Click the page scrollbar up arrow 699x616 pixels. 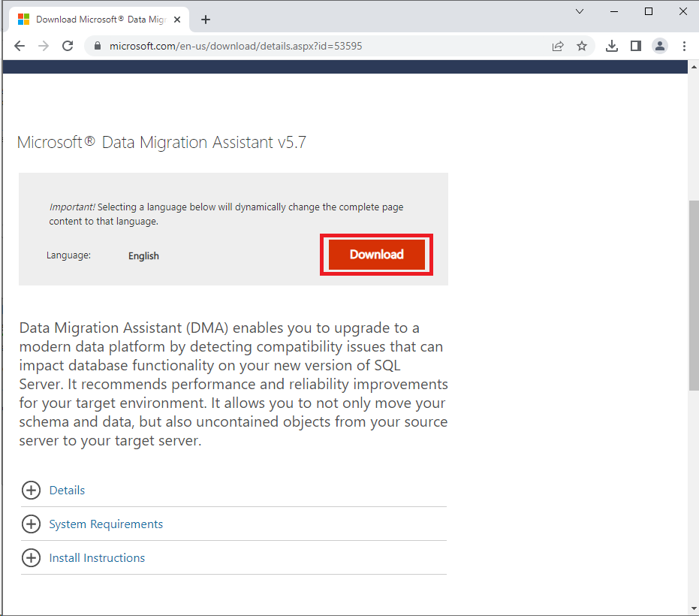click(694, 67)
